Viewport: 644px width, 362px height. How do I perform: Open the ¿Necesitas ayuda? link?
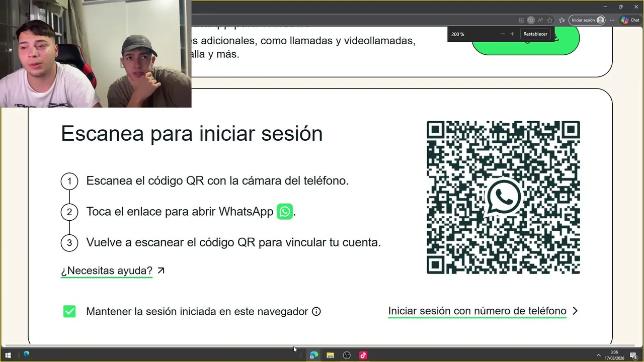click(107, 270)
